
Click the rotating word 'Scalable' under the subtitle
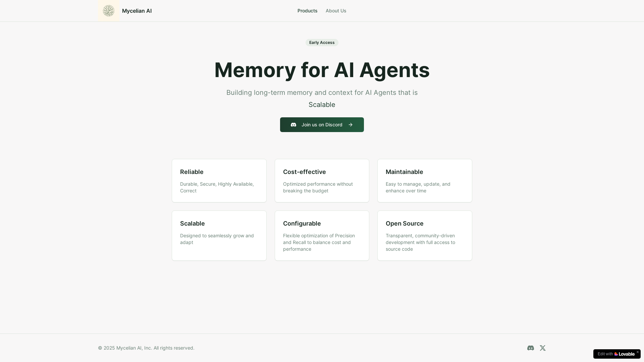(322, 105)
